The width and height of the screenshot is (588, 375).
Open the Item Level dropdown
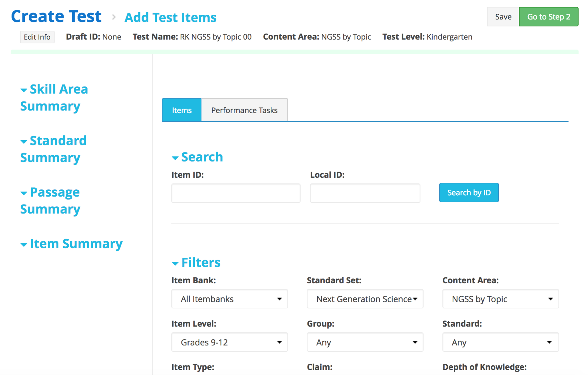(229, 342)
